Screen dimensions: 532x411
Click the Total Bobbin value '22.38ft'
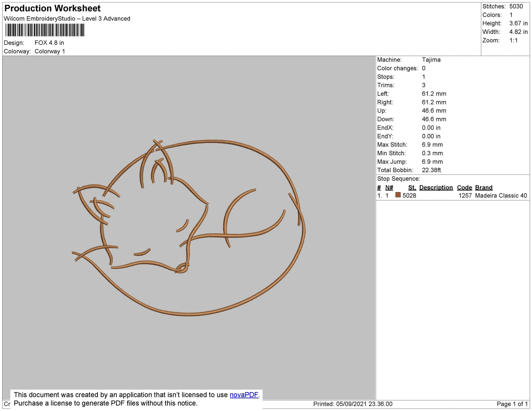(431, 170)
